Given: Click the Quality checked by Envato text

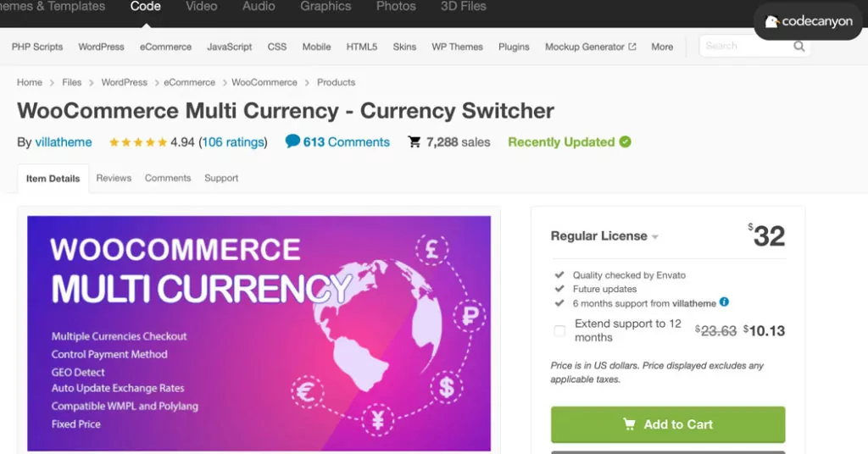Looking at the screenshot, I should (629, 274).
